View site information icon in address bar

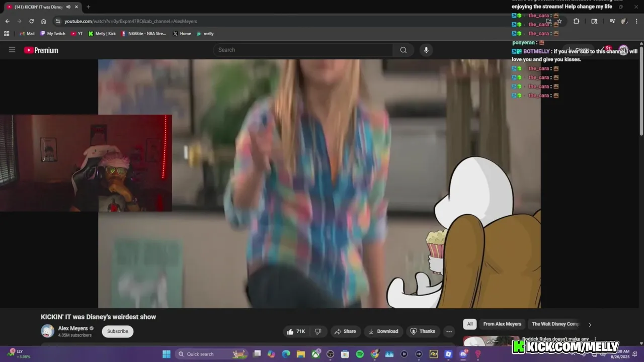(x=58, y=21)
